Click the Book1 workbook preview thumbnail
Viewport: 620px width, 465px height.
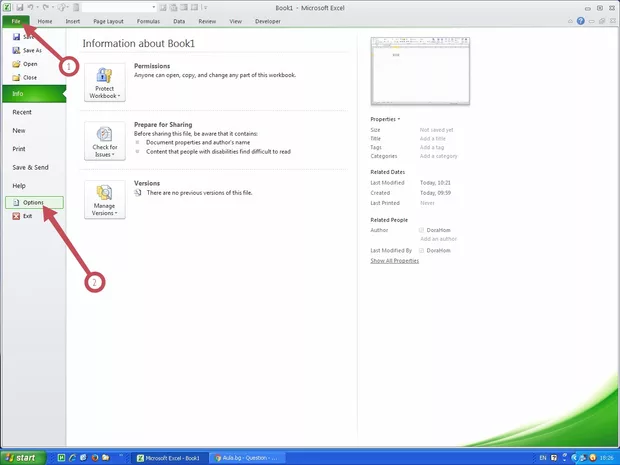(420, 71)
